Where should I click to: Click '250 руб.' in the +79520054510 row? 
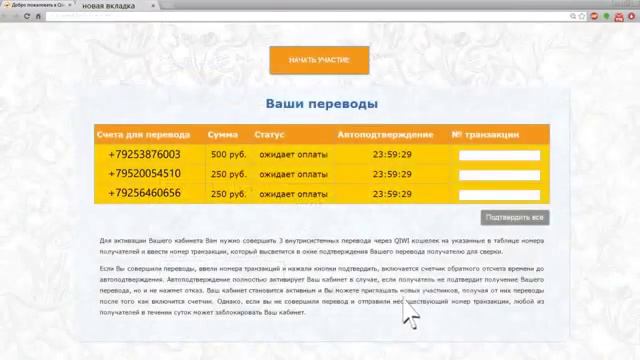point(229,174)
